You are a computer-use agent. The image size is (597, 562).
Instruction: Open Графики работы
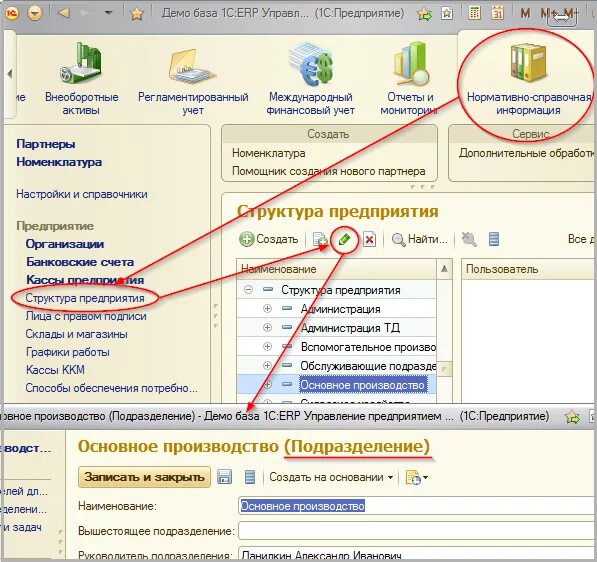coord(67,352)
